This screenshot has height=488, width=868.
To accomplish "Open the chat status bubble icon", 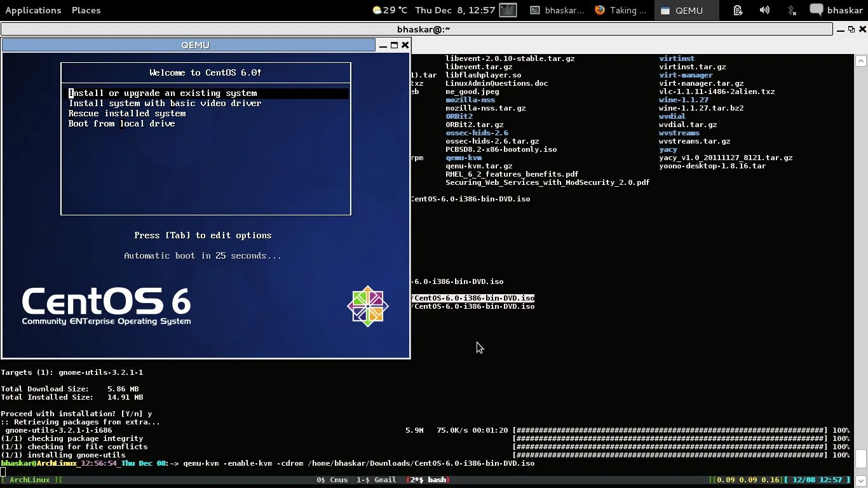I will pyautogui.click(x=817, y=10).
